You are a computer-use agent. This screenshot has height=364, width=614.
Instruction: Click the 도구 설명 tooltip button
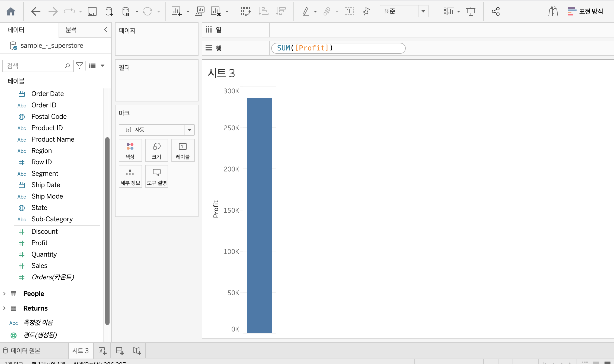pyautogui.click(x=157, y=176)
